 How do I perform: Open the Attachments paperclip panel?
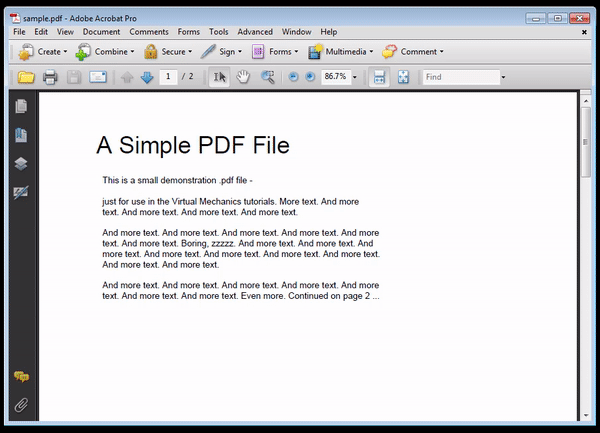click(x=21, y=405)
